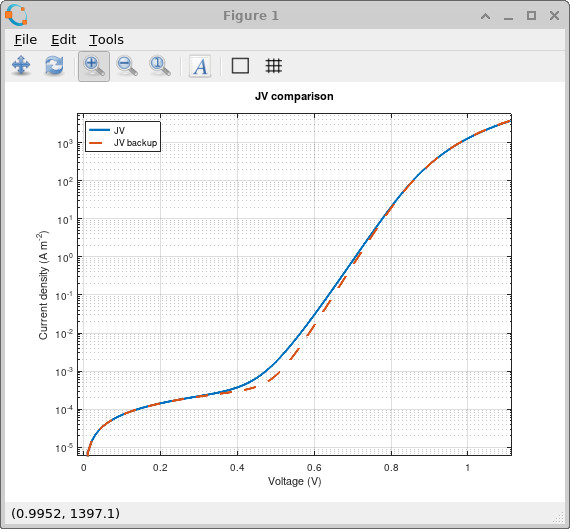Screen dimensions: 570x529
Task: Open the Tools menu
Action: 106,39
